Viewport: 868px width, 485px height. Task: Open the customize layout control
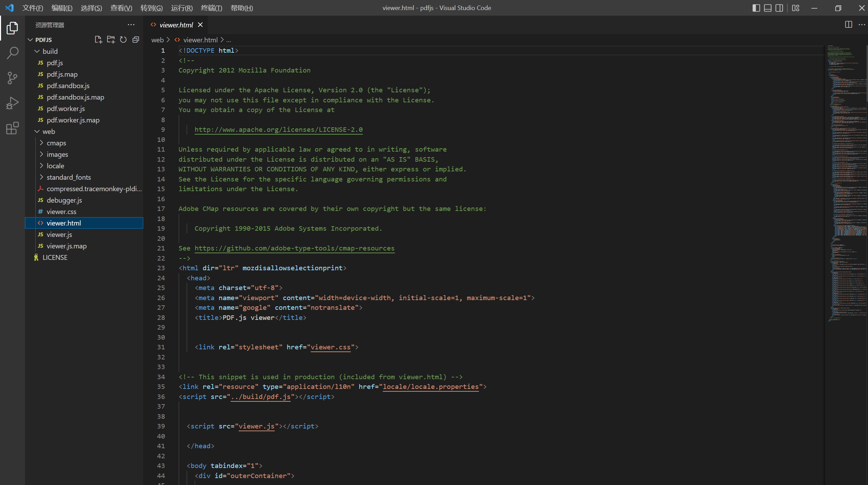796,8
